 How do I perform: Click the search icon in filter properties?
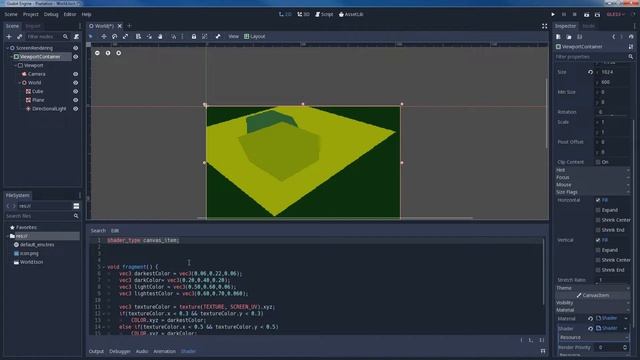631,57
